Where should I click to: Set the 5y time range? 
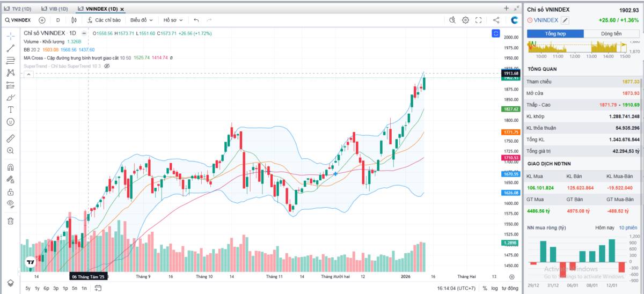(28, 289)
